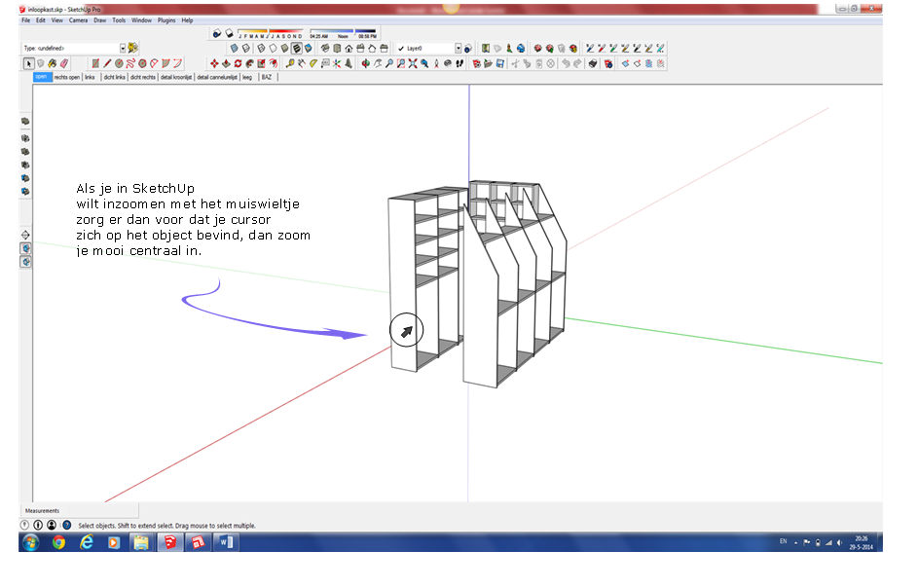Image resolution: width=919 pixels, height=588 pixels.
Task: Toggle Shaded face style
Action: (x=285, y=48)
